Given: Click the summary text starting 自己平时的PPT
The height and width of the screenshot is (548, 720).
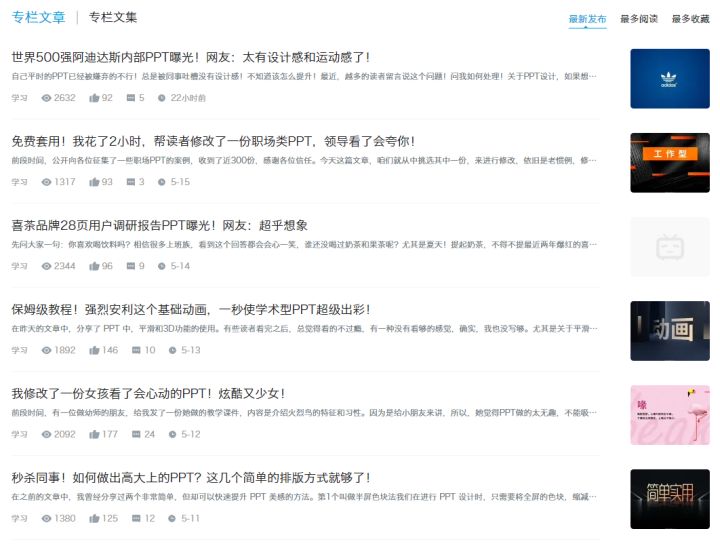Looking at the screenshot, I should 304,76.
